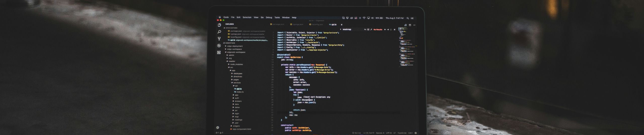Open the Manage gear icon
Screen dimensions: 644x135
(218, 127)
